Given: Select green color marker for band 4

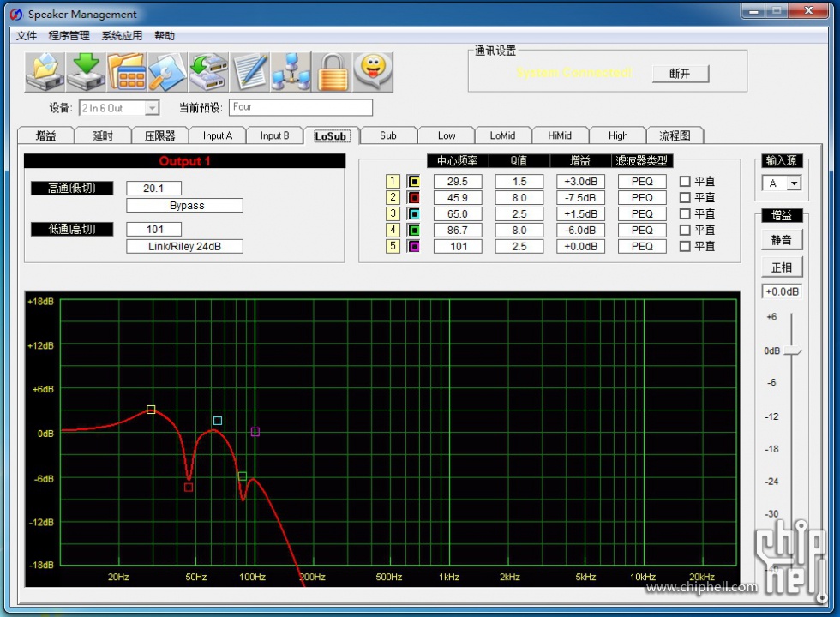Looking at the screenshot, I should point(413,231).
